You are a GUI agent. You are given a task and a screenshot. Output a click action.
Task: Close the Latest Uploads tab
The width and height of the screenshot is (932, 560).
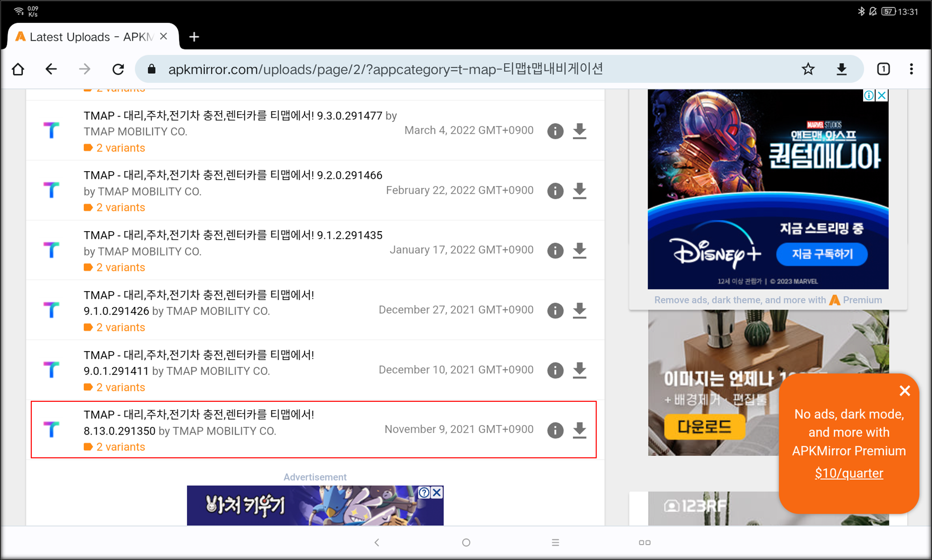tap(164, 37)
